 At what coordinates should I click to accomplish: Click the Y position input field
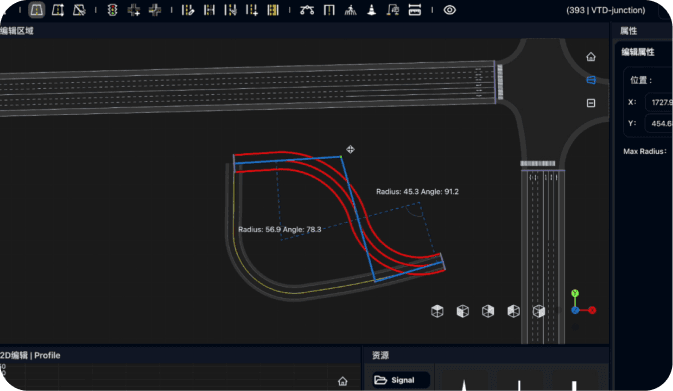click(x=659, y=124)
